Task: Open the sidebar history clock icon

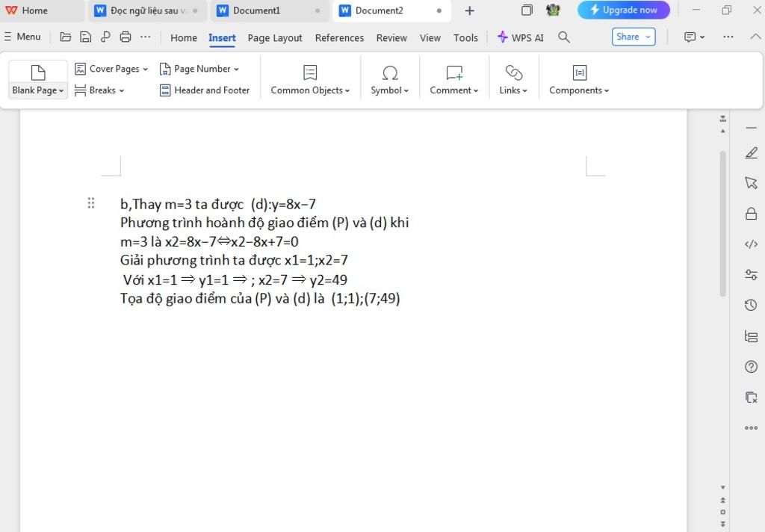Action: [752, 305]
